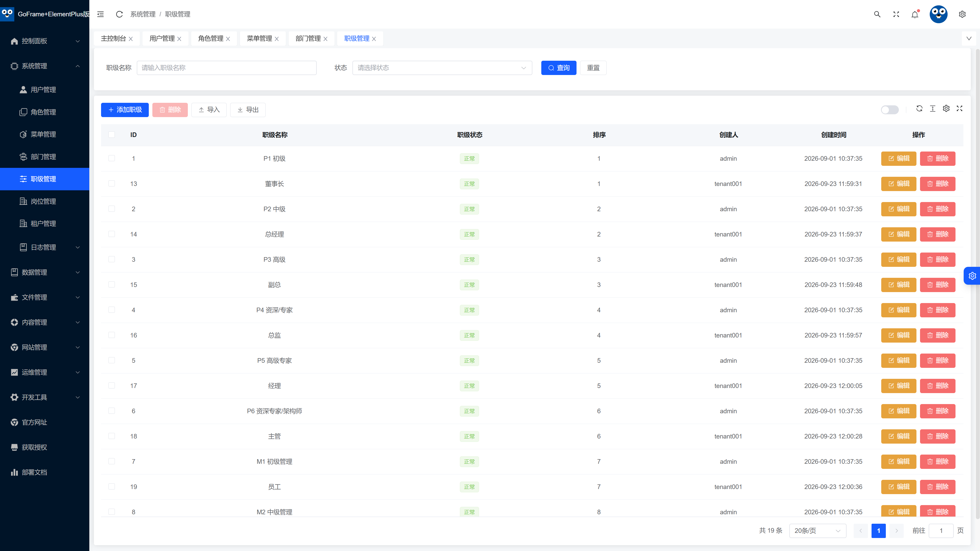This screenshot has height=551, width=980.
Task: Click the table density height icon
Action: (933, 108)
